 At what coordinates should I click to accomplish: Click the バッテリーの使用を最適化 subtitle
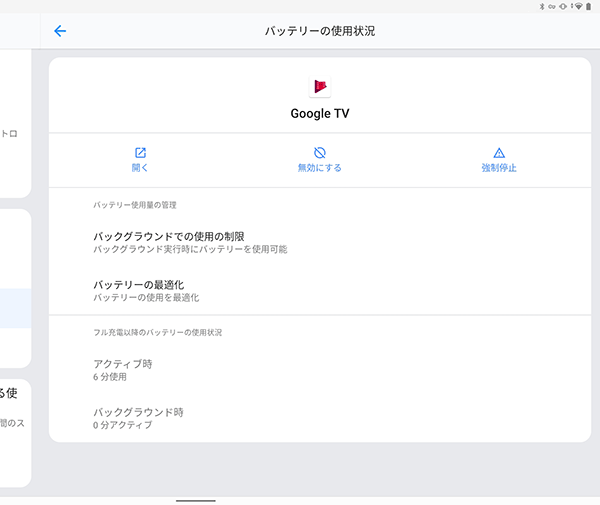146,298
